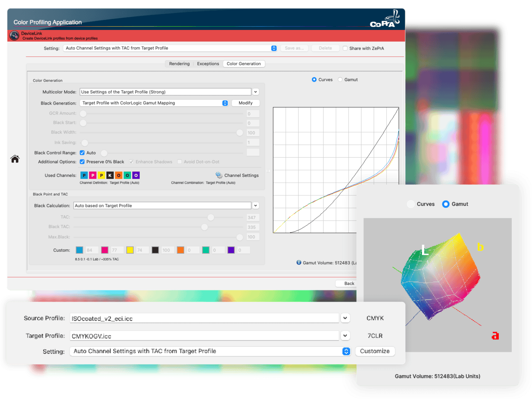Click the Custom black color swatch

coord(155,250)
